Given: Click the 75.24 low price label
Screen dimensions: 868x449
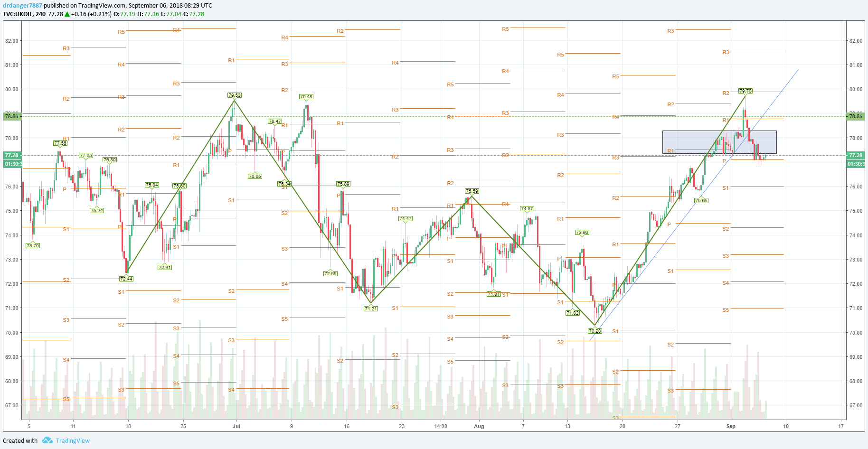Looking at the screenshot, I should (97, 210).
